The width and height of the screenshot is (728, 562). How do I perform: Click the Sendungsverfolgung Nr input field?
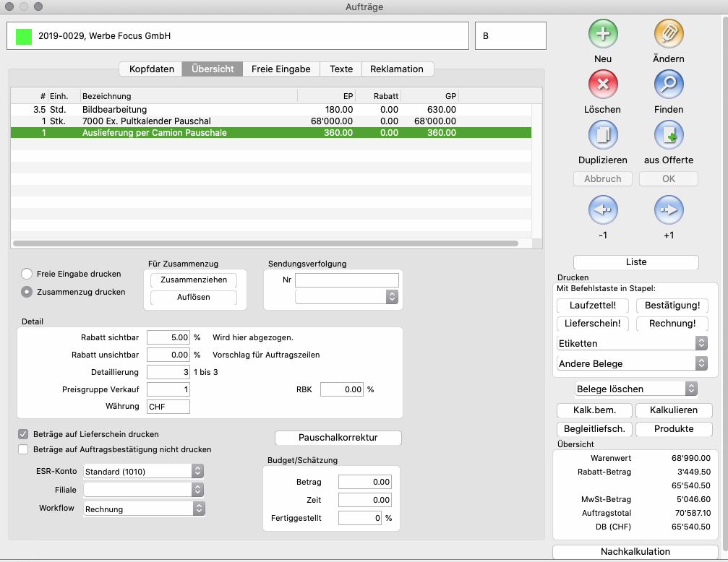346,280
